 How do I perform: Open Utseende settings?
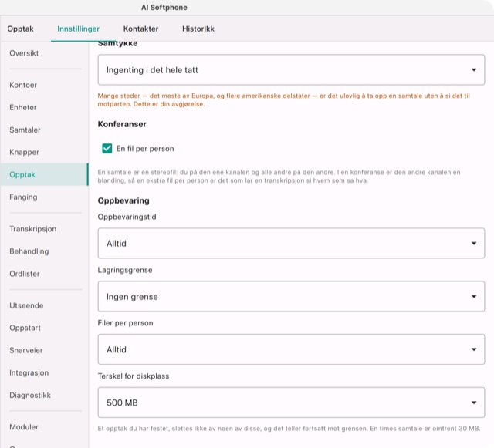[x=45, y=305]
